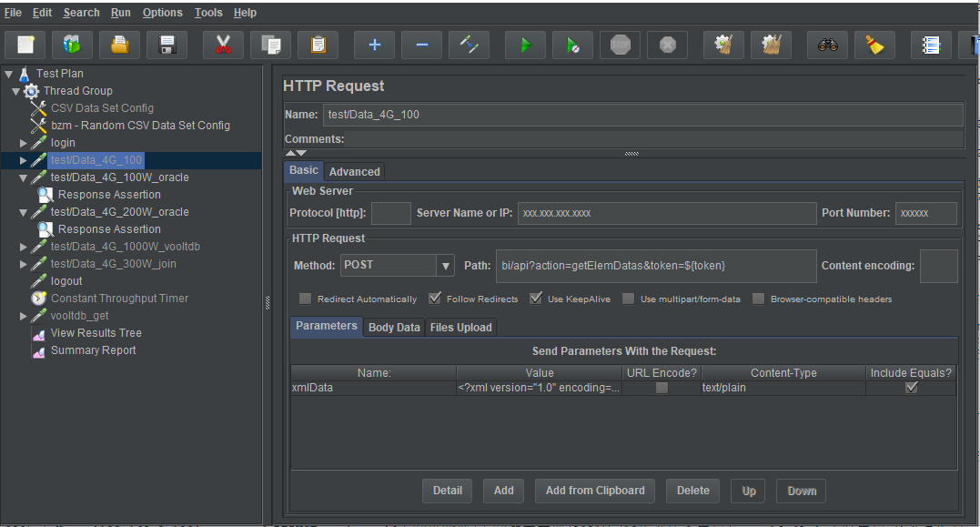Enable Redirect Automatically checkbox
The height and width of the screenshot is (527, 980).
(305, 299)
